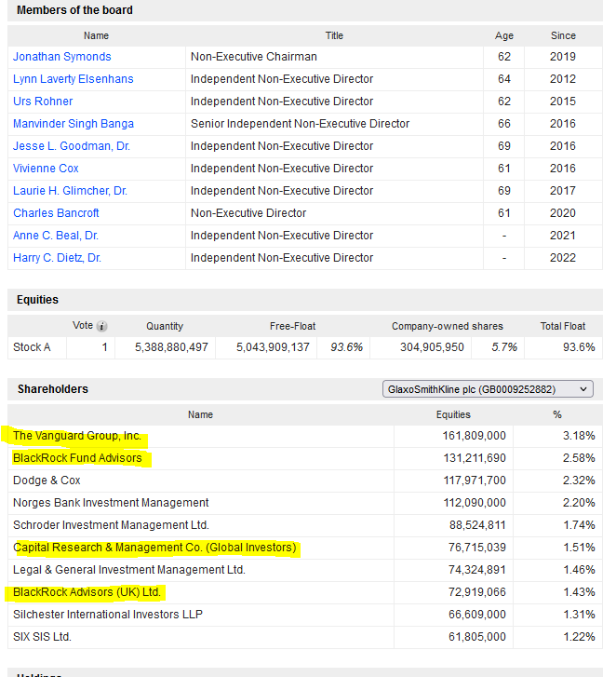
Task: Open Laurie H. Glimcher, Dr. link
Action: pos(70,191)
